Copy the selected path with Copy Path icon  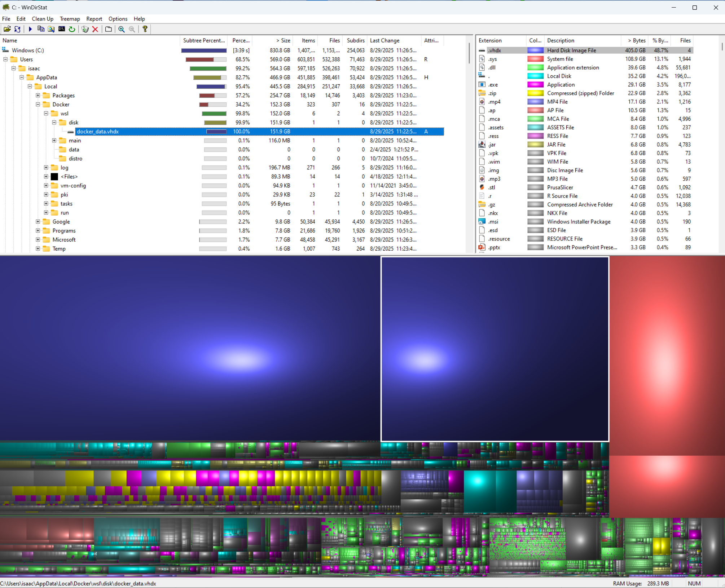click(41, 29)
